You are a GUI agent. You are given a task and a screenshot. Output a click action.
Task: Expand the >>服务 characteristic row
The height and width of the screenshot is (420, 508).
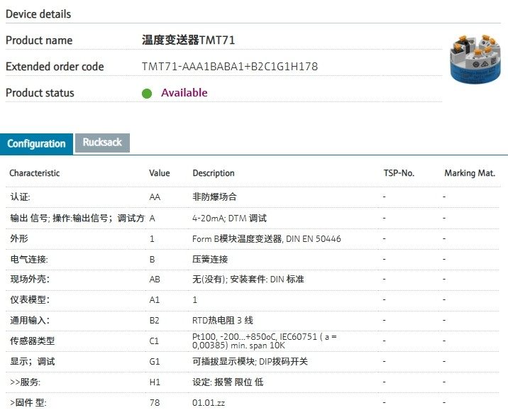pyautogui.click(x=25, y=382)
